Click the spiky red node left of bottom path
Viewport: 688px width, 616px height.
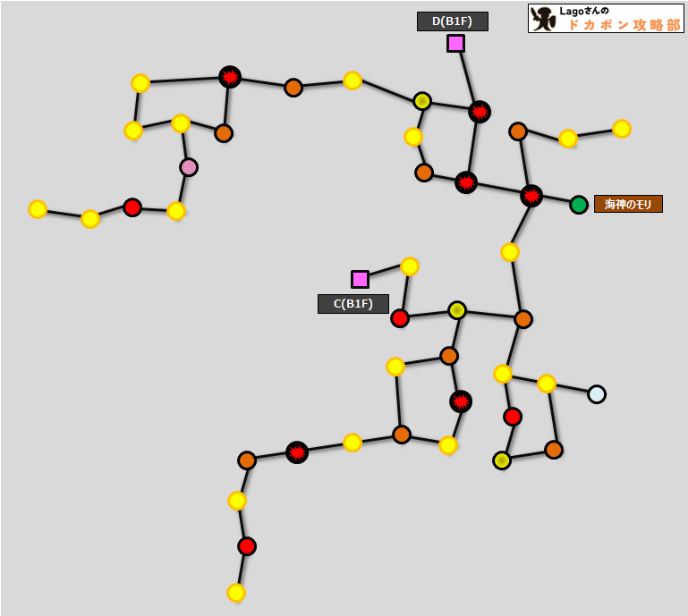(297, 452)
